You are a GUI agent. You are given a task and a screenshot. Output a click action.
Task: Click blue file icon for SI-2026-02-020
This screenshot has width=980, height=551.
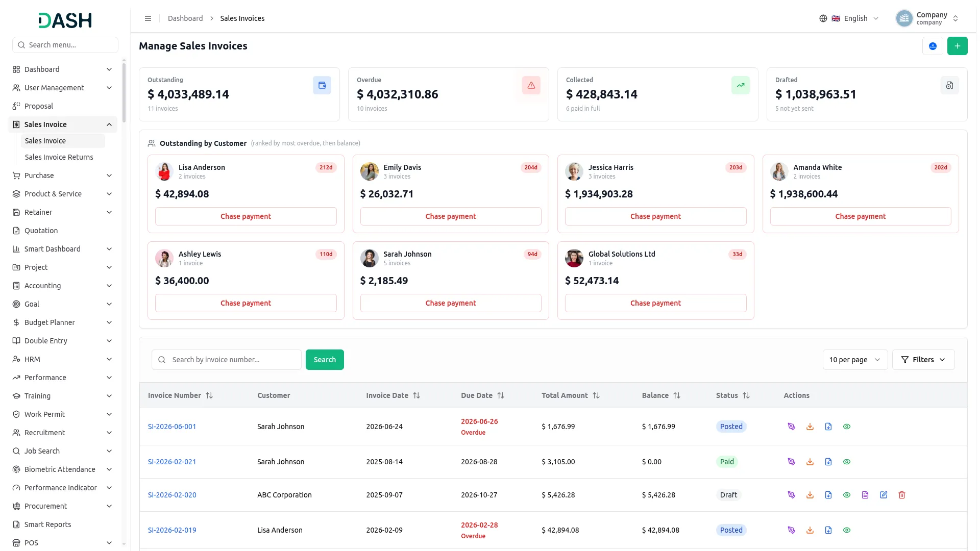(828, 495)
